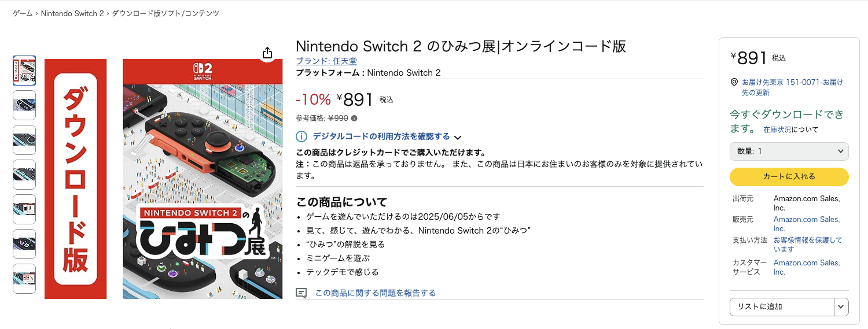Select the last product thumbnail
This screenshot has height=329, width=868.
click(24, 279)
